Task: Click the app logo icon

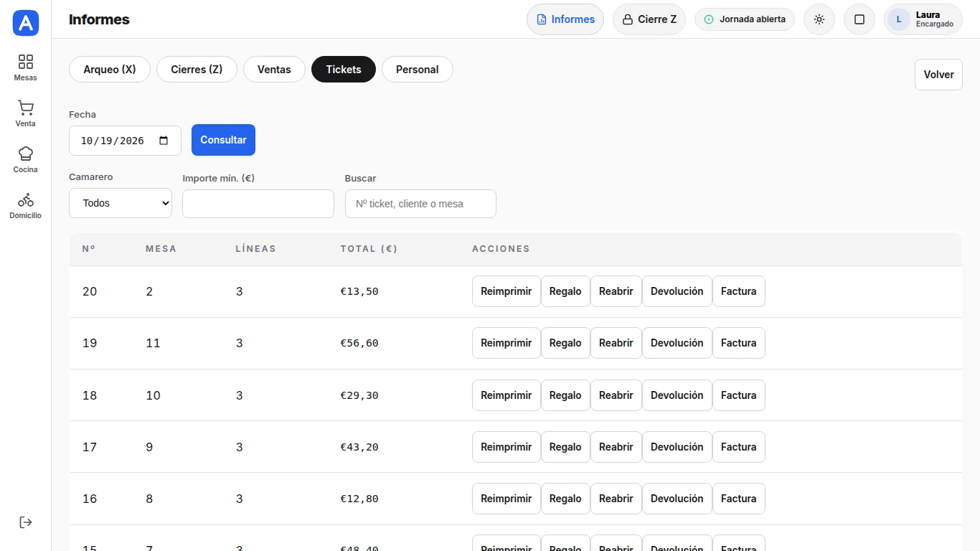Action: 26,23
